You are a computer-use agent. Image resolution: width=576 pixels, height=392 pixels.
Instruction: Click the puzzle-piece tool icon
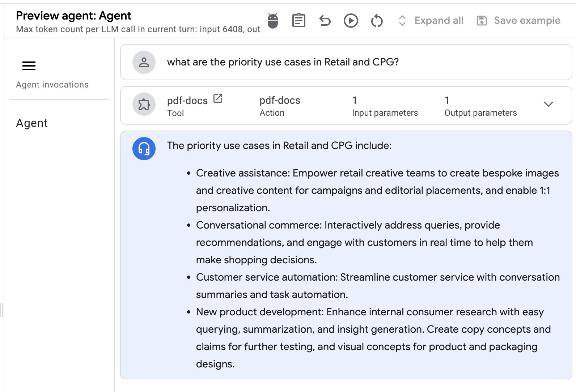(144, 105)
